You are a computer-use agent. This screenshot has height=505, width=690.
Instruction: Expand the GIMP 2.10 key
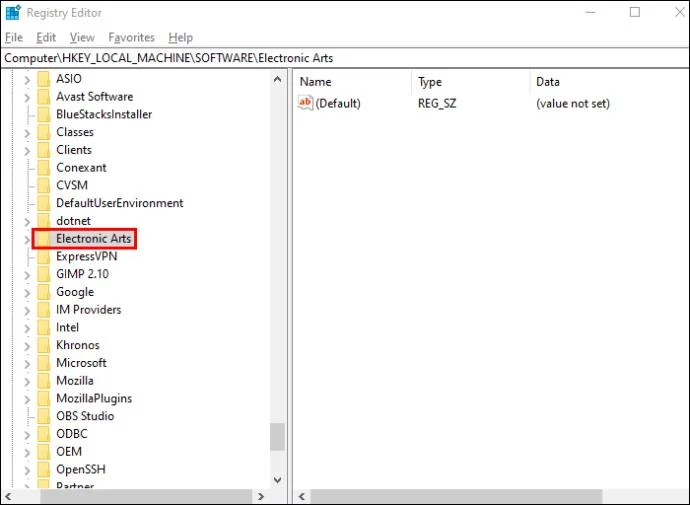point(27,274)
